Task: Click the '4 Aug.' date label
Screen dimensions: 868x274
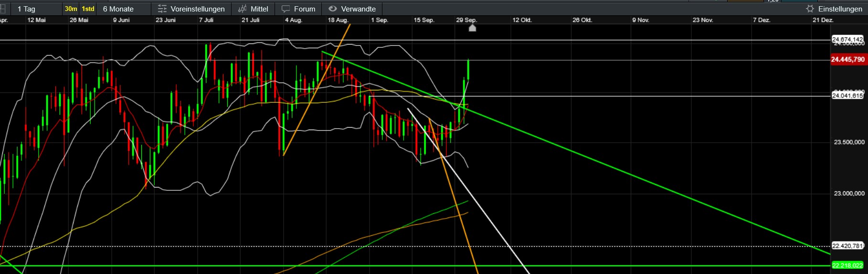Action: pos(294,20)
